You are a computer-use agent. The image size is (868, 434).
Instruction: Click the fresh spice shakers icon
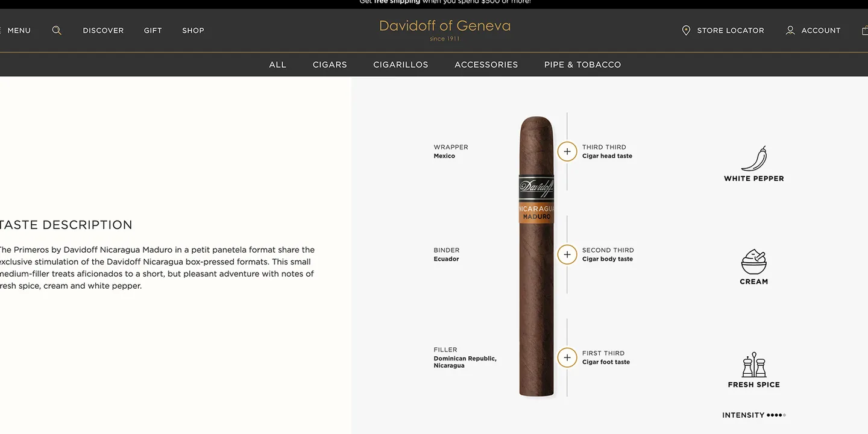pyautogui.click(x=754, y=365)
